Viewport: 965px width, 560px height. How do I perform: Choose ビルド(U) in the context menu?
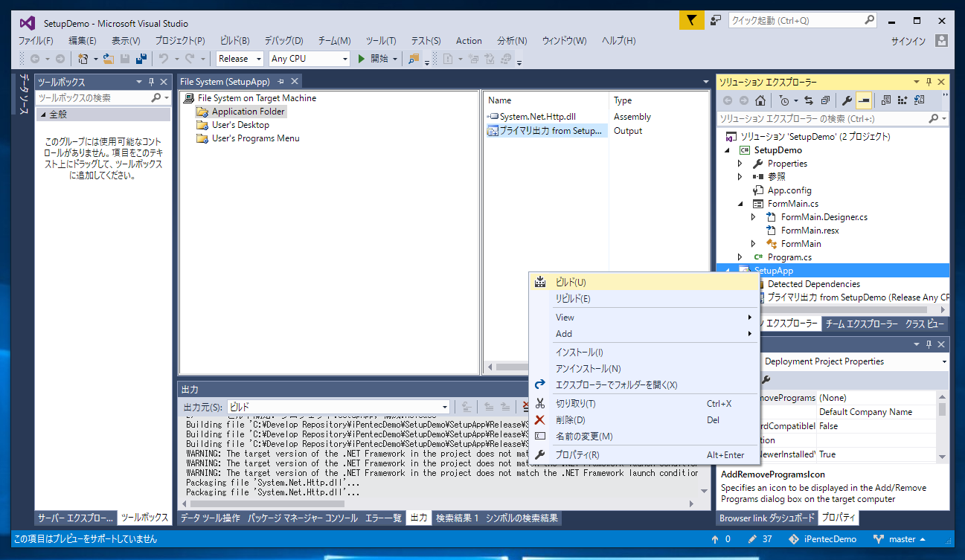tap(644, 283)
